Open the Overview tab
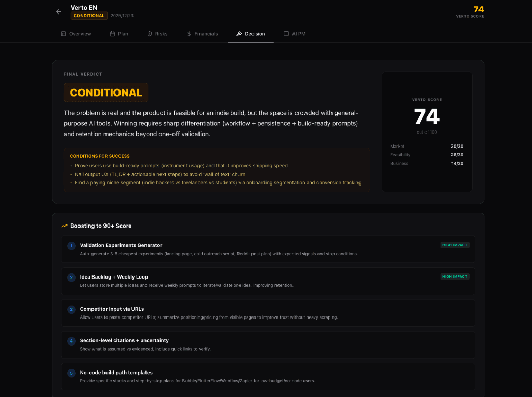The height and width of the screenshot is (397, 532). (76, 34)
